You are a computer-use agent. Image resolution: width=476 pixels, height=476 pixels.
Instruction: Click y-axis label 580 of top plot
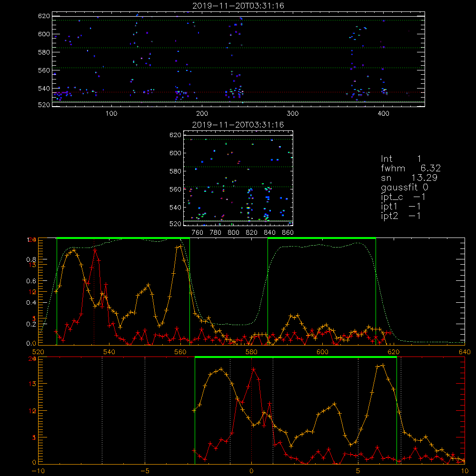pyautogui.click(x=44, y=52)
